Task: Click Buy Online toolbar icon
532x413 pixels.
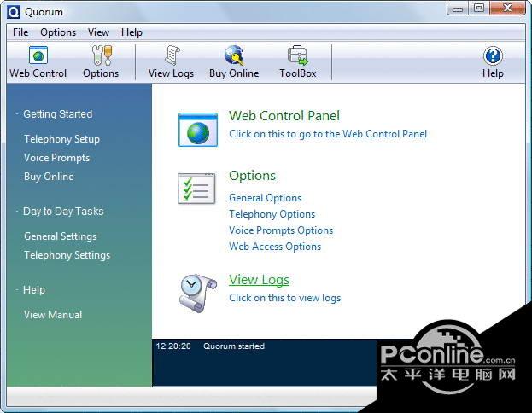Action: point(235,55)
